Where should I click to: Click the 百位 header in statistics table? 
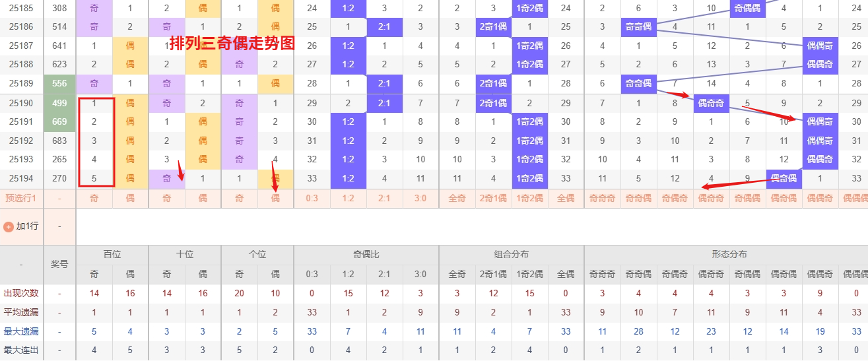[x=112, y=255]
